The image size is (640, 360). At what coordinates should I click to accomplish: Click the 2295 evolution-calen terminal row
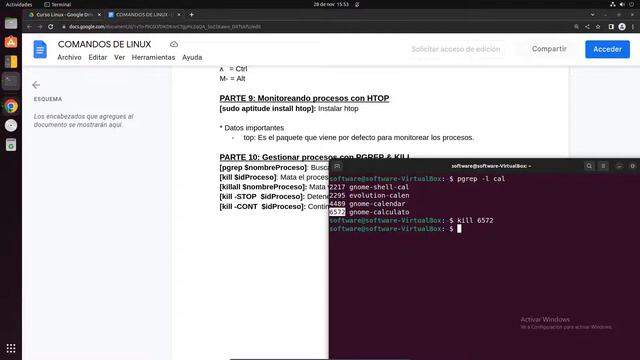[x=369, y=196]
